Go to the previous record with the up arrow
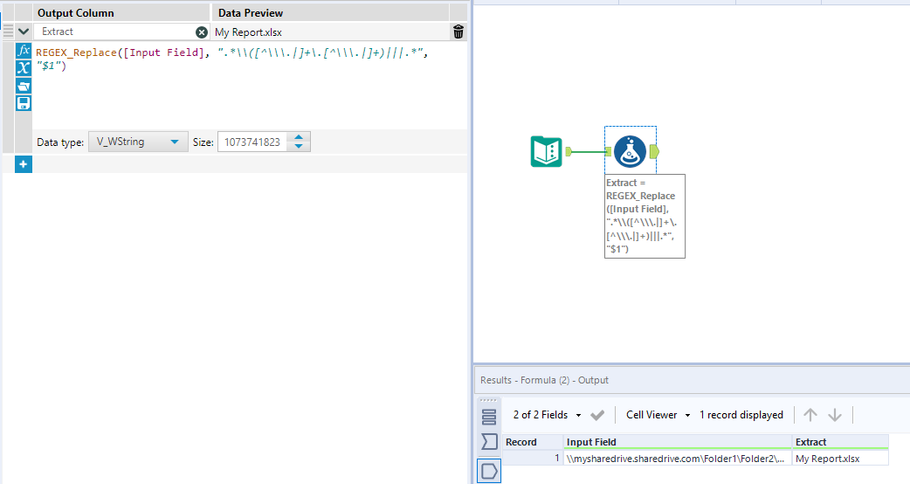The height and width of the screenshot is (484, 910). pos(810,415)
